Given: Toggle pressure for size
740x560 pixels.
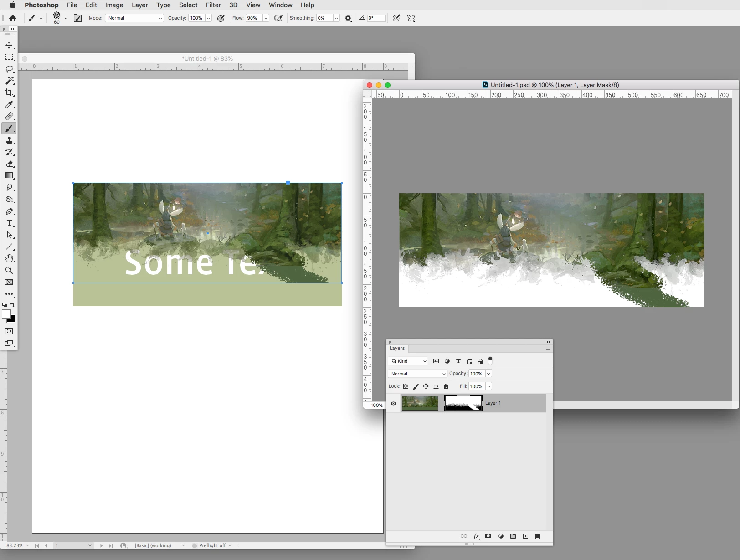Looking at the screenshot, I should pos(396,18).
